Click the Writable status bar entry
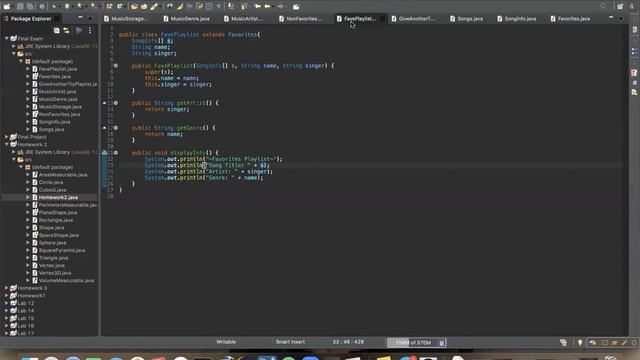The width and height of the screenshot is (640, 360). coord(226,342)
